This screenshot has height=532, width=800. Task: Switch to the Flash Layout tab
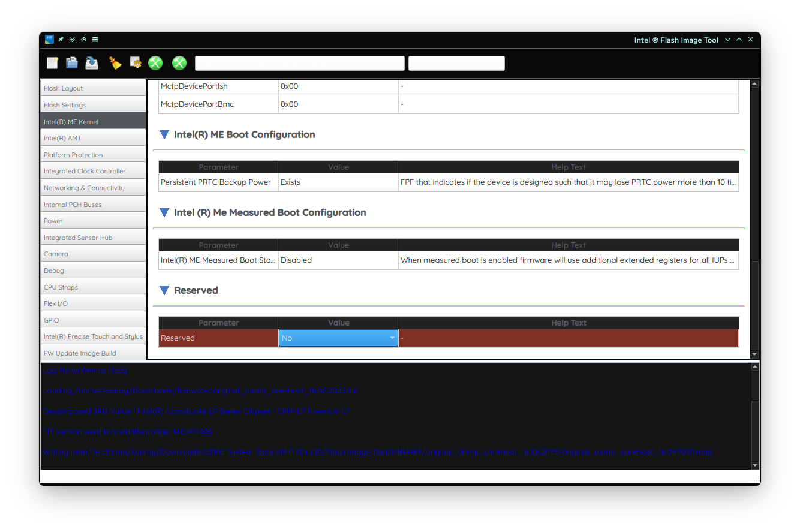93,88
